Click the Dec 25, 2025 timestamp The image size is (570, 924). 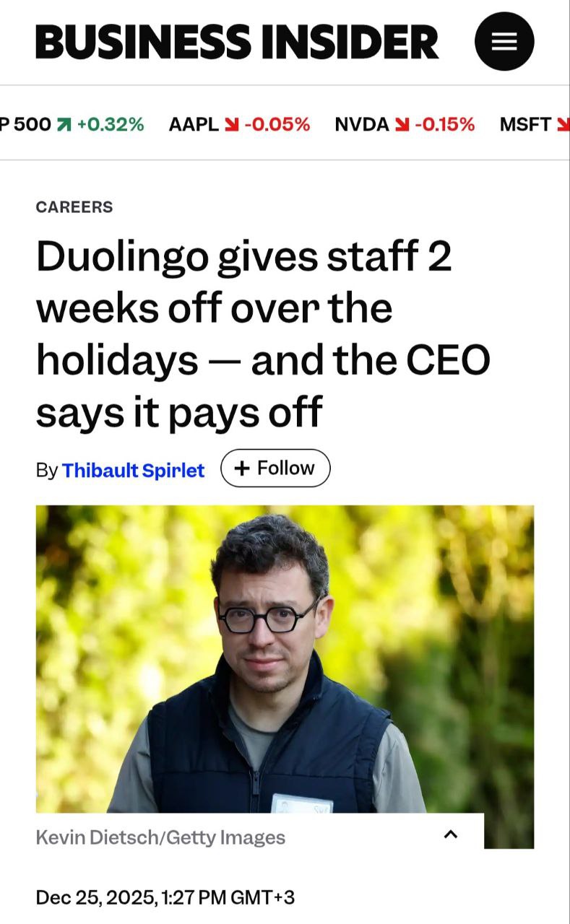(x=165, y=897)
